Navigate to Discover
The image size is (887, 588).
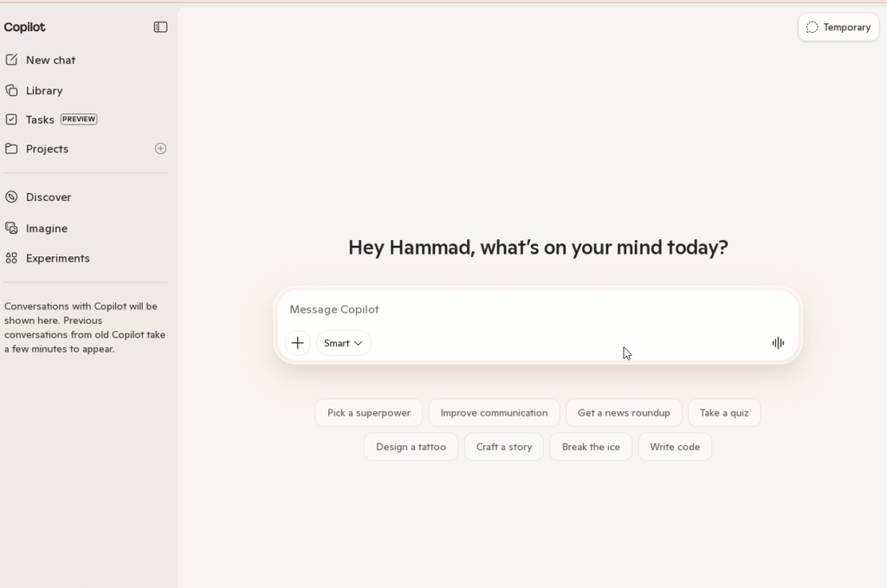49,197
